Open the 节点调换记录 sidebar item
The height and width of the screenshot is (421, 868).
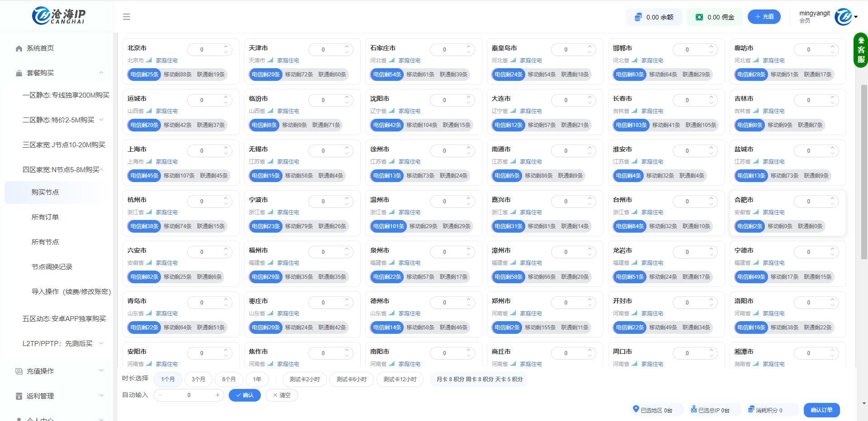52,267
